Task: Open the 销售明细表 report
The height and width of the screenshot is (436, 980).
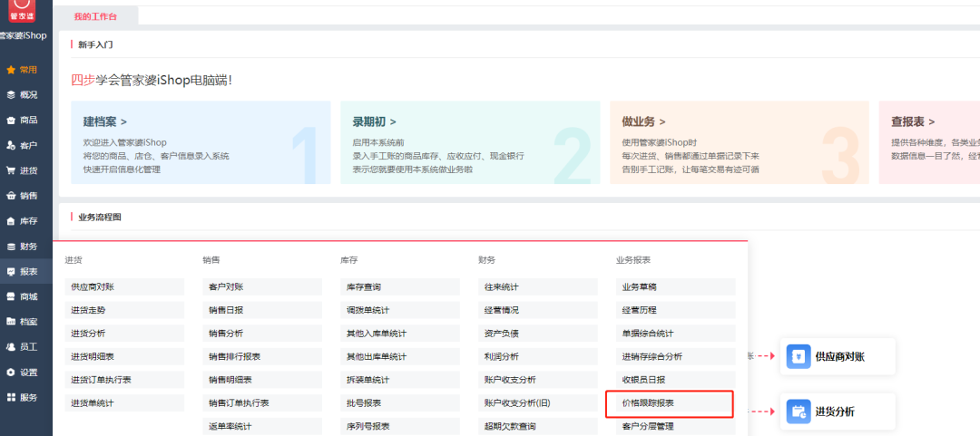Action: click(x=262, y=380)
